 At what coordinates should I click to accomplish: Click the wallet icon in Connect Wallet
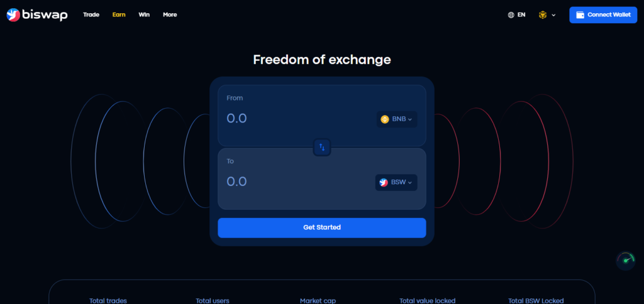[x=580, y=15]
